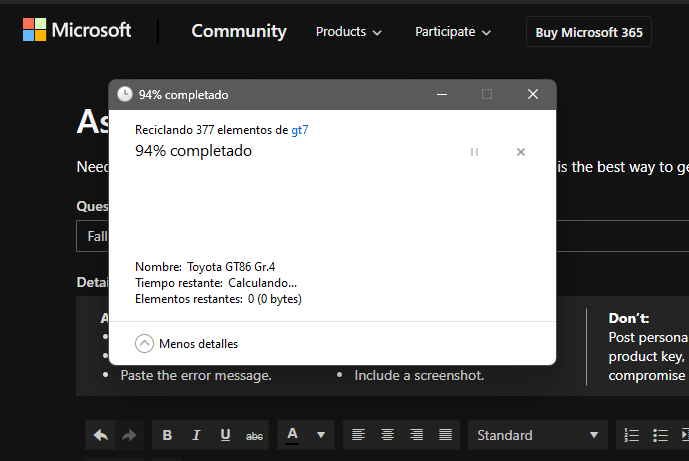The width and height of the screenshot is (689, 461).
Task: Toggle underline formatting
Action: tap(225, 435)
